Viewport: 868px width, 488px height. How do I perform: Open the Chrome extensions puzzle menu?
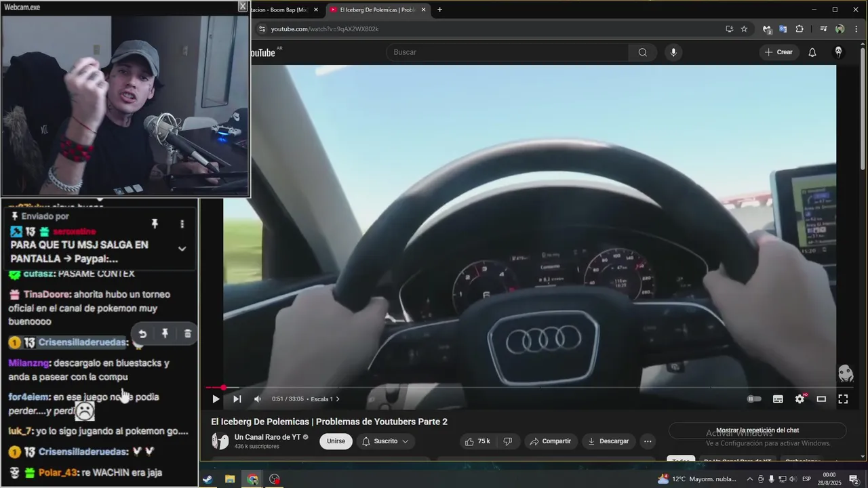point(800,29)
